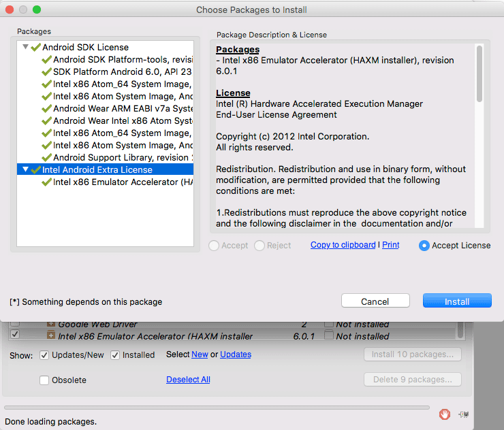Viewport: 504px width, 430px height.
Task: Click version 6.0.1 cell in HAXM row
Action: tap(304, 336)
